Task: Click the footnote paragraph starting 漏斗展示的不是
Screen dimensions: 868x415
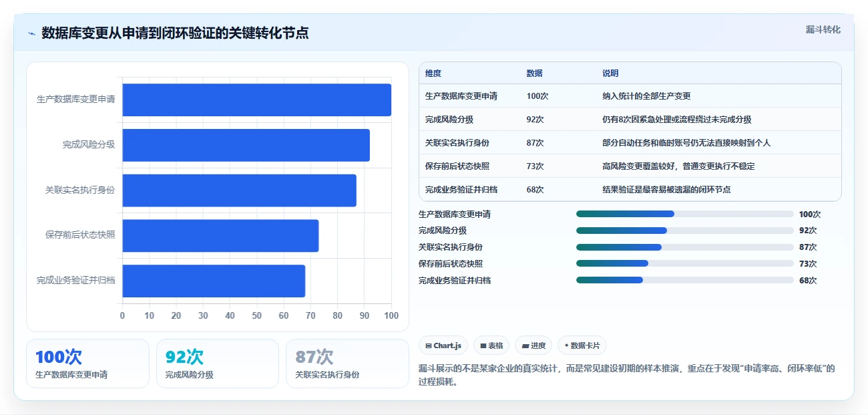Action: (627, 376)
